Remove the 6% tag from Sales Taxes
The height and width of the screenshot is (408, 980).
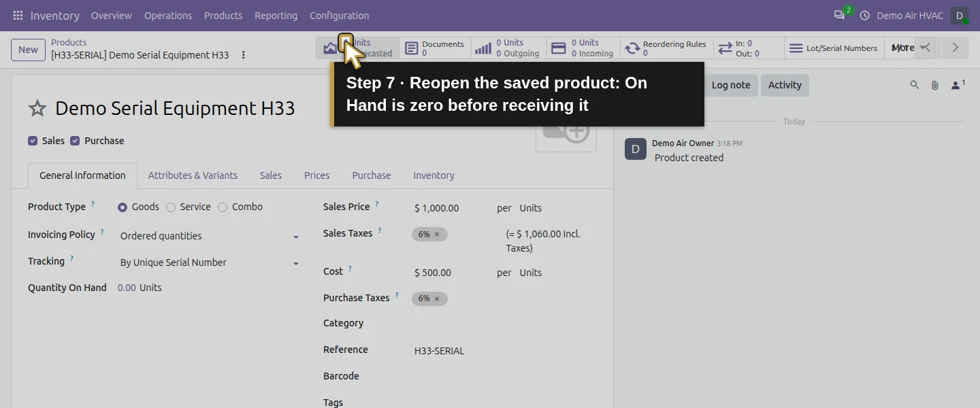pos(437,234)
